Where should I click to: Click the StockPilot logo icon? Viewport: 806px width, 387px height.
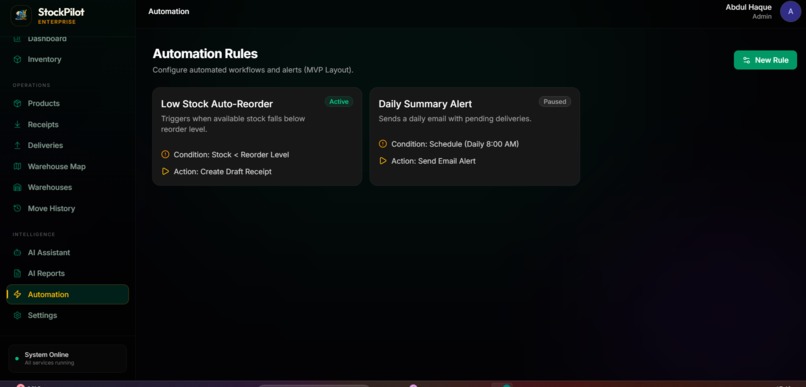[x=21, y=15]
